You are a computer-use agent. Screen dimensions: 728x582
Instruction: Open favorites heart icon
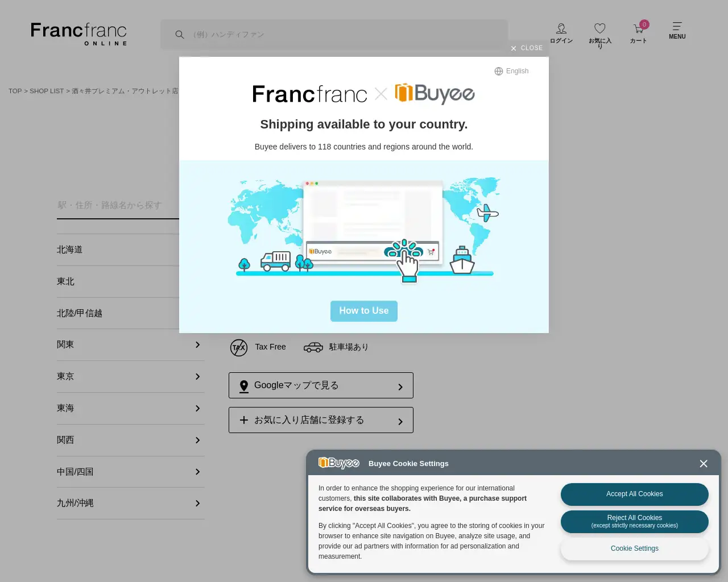click(x=600, y=28)
